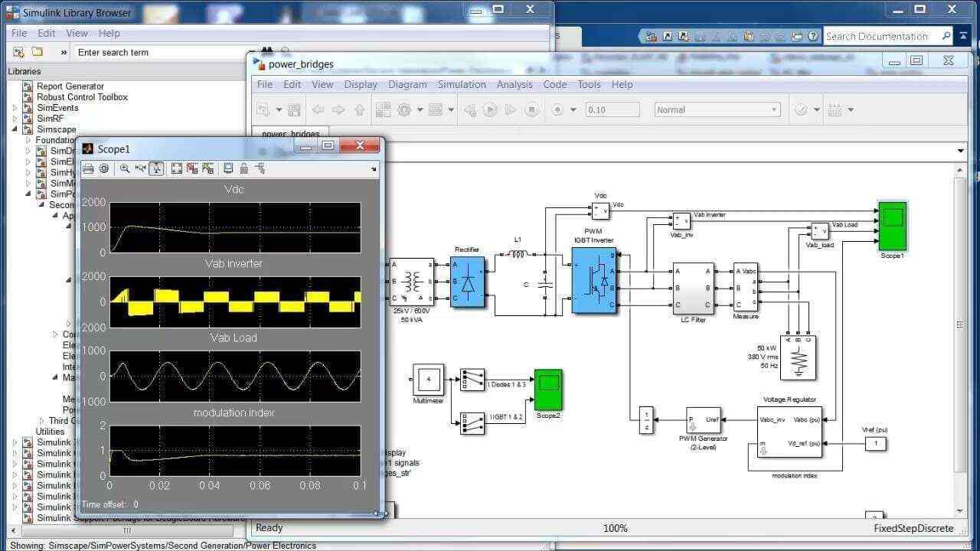Screen dimensions: 980x551
Task: Click the green Scope1 block in diagram
Action: click(x=893, y=227)
